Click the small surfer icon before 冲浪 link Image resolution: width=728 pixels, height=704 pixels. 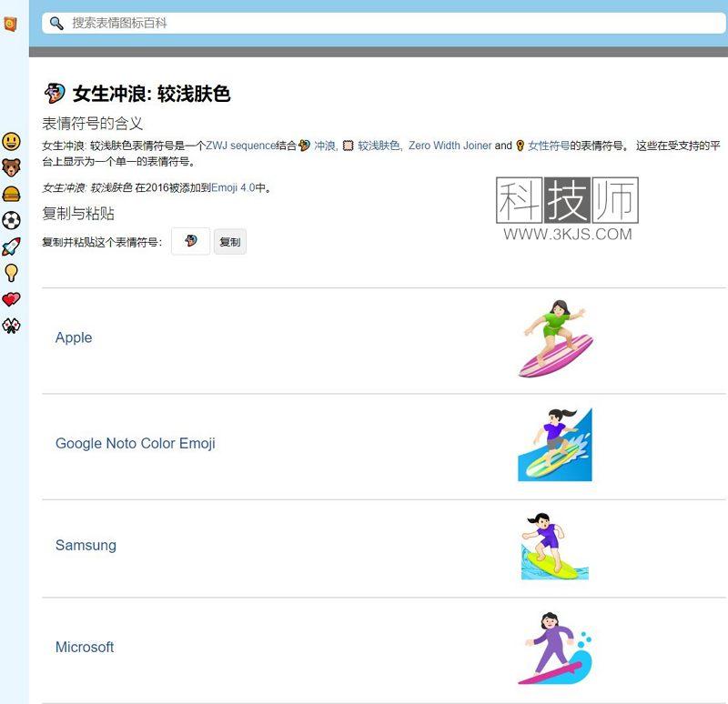304,146
